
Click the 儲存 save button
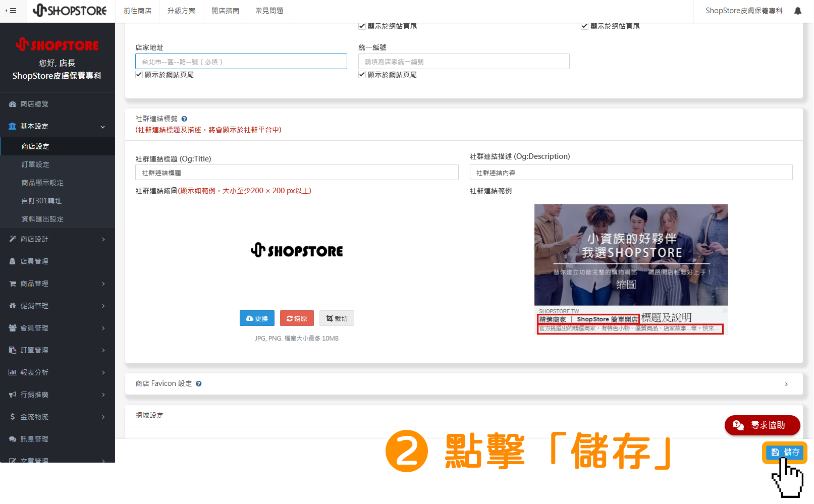pyautogui.click(x=784, y=453)
